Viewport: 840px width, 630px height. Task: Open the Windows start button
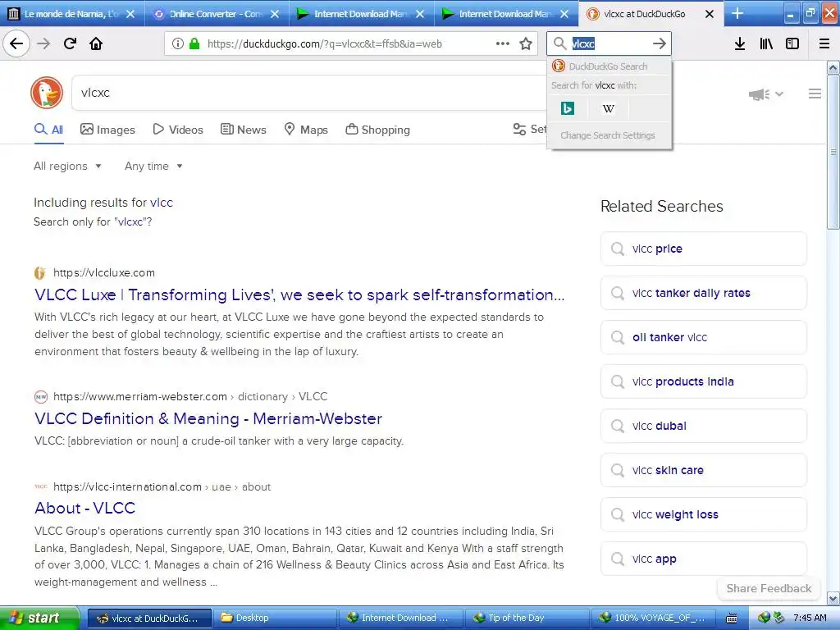click(x=40, y=618)
